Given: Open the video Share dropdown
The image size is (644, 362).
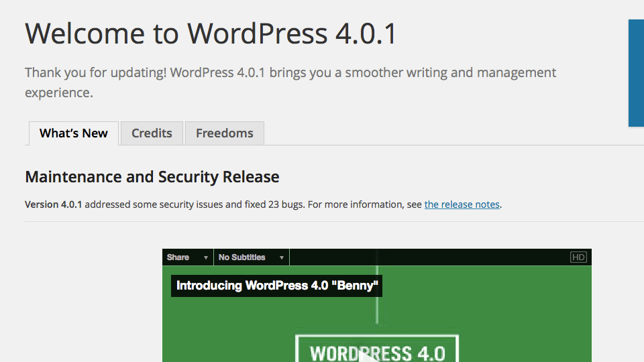Looking at the screenshot, I should 188,257.
